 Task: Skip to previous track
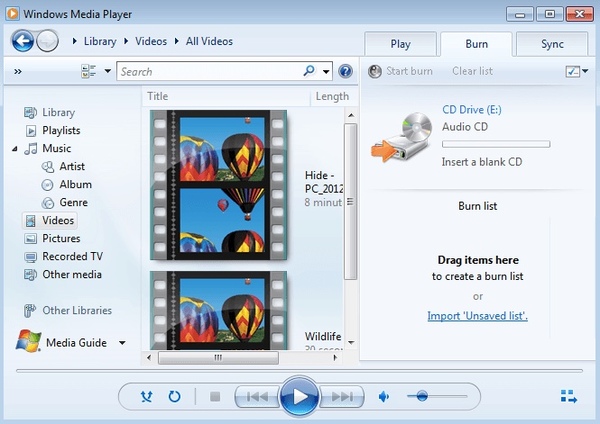(257, 397)
